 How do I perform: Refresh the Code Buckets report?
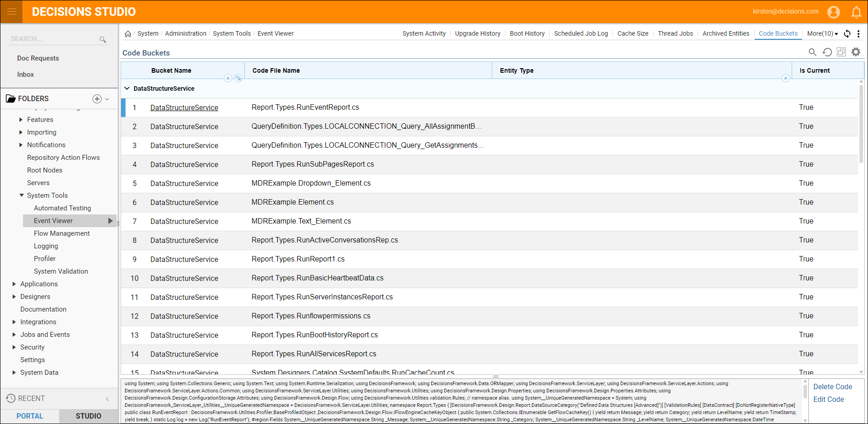tap(827, 52)
